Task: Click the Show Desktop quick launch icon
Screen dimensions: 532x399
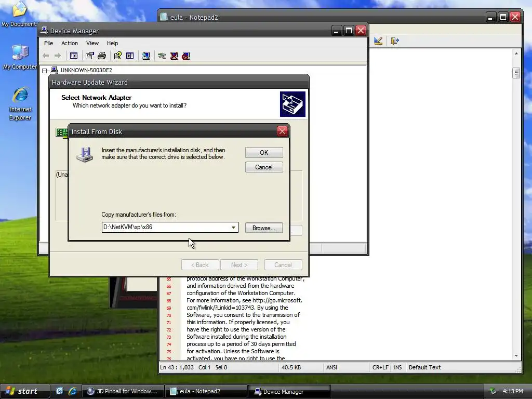Action: (x=59, y=391)
